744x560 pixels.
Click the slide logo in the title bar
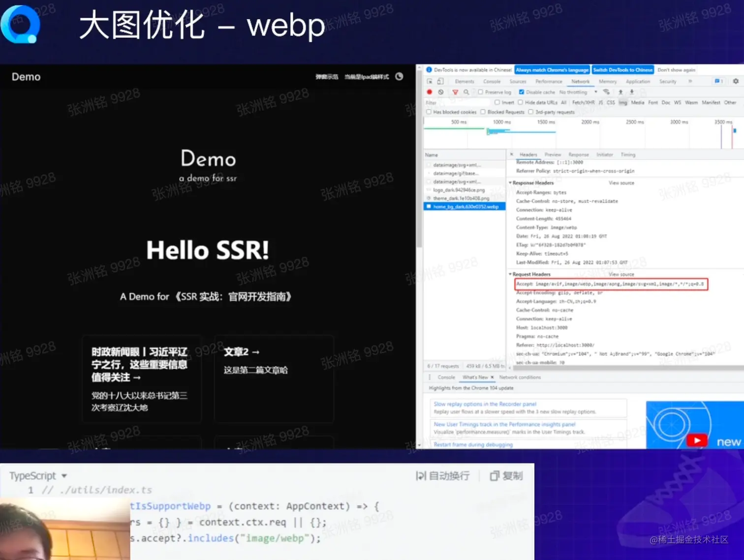click(x=20, y=24)
